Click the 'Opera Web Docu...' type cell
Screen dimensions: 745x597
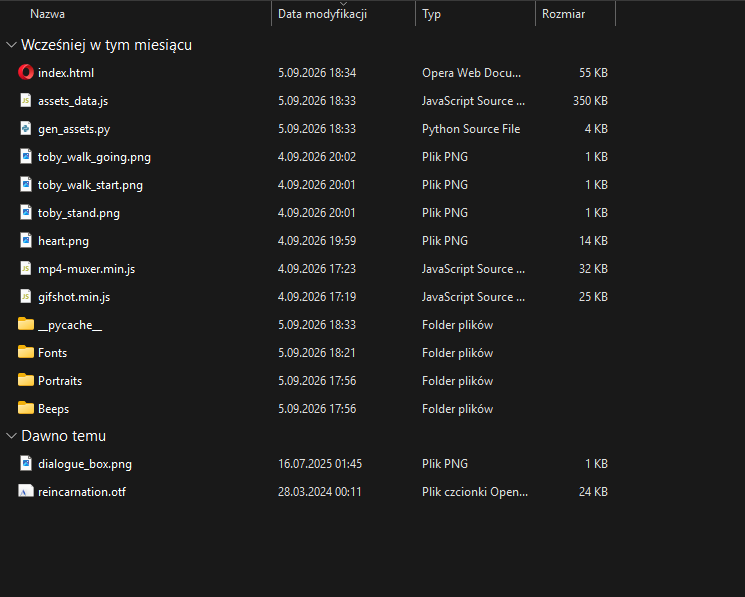coord(471,73)
